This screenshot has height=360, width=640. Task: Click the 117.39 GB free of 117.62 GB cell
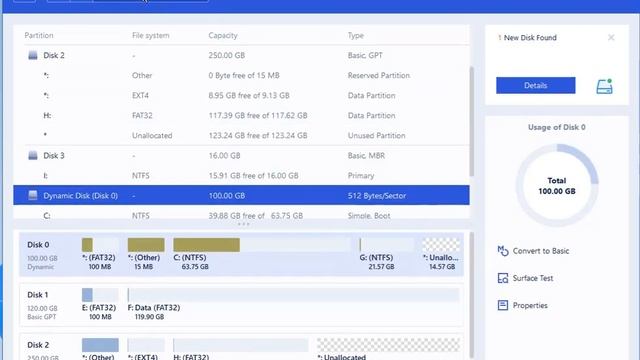coord(258,116)
